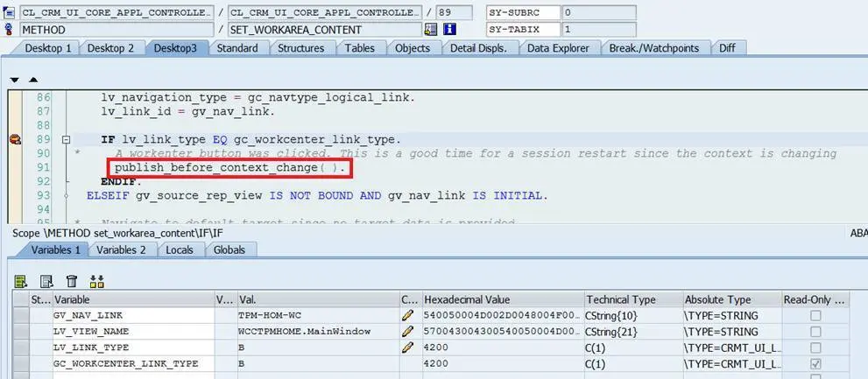Viewport: 868px width, 379px height.
Task: Open the Diff tab
Action: (x=727, y=48)
